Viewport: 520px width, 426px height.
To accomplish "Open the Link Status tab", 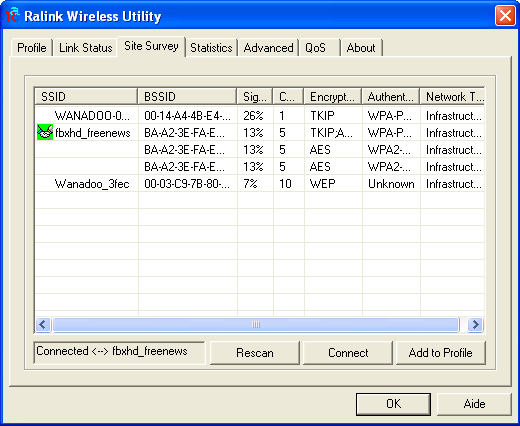I will pyautogui.click(x=86, y=48).
